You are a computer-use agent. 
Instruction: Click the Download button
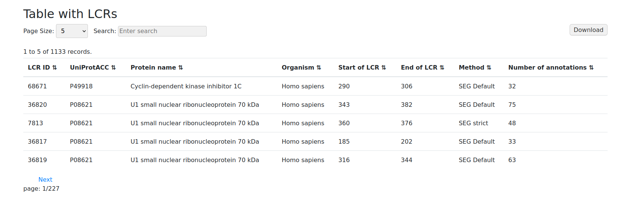tap(588, 30)
